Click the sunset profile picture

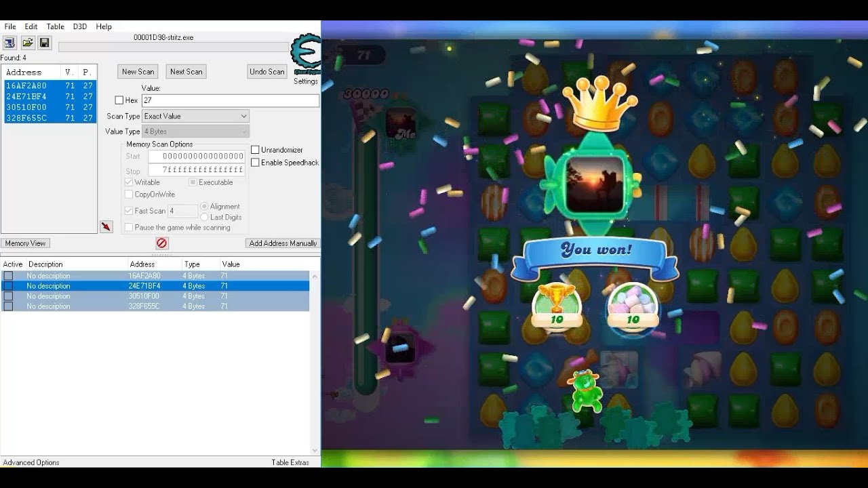coord(595,184)
